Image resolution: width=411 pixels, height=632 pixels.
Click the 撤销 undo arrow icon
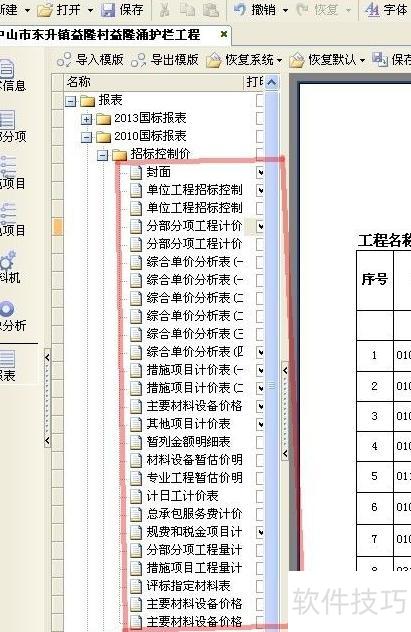click(240, 9)
